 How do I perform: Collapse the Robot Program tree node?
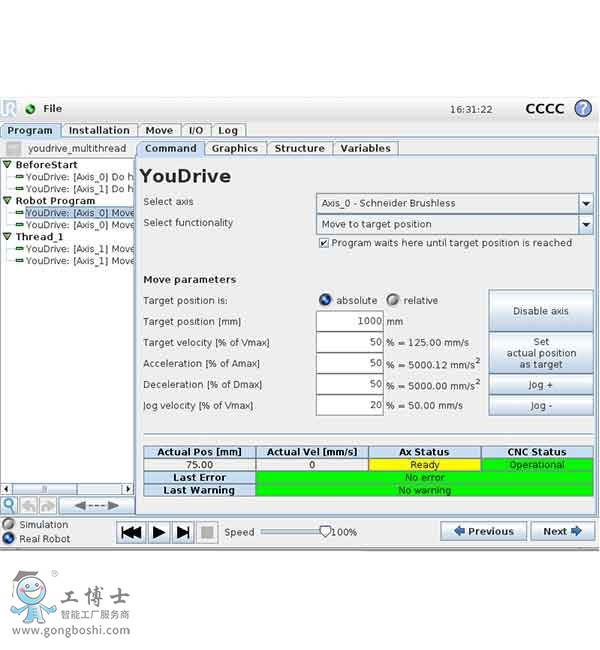click(7, 201)
